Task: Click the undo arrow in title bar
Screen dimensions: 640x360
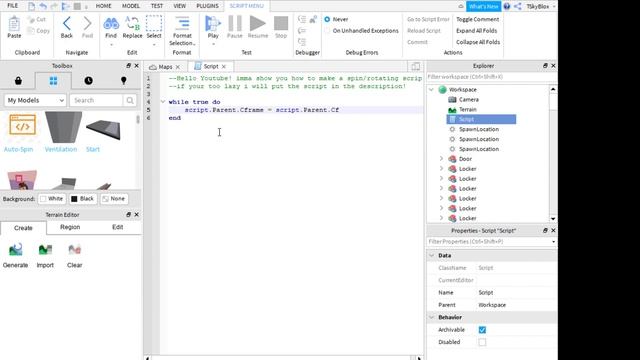Action: pos(43,6)
